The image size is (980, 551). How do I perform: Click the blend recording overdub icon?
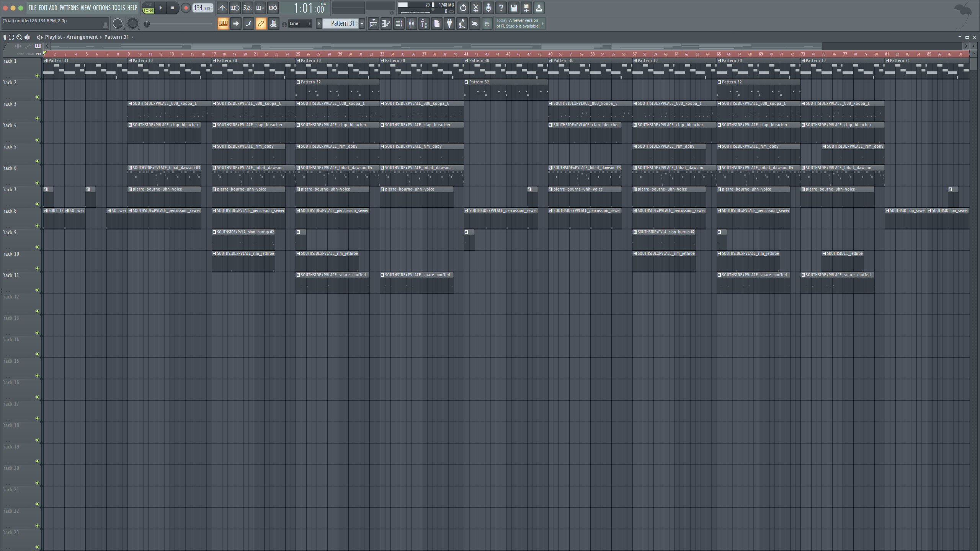[260, 8]
